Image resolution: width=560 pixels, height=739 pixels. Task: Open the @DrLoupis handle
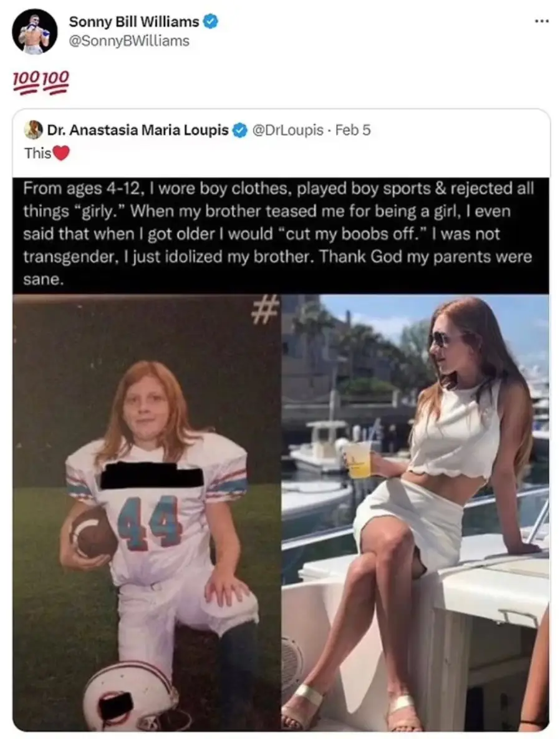point(287,130)
